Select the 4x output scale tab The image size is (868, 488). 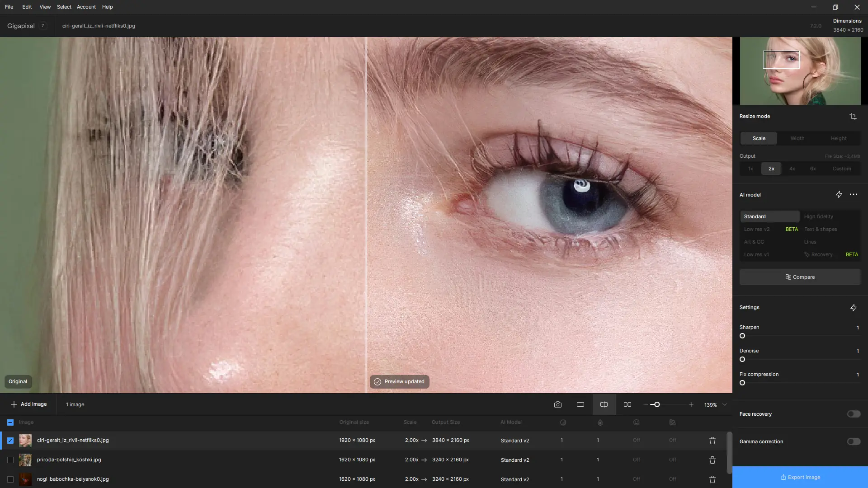792,169
